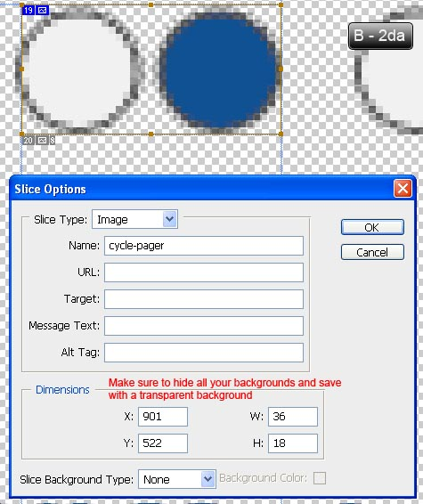Click the disabled Background Color swatch
Screen dimensions: 423x504
[x=320, y=478]
